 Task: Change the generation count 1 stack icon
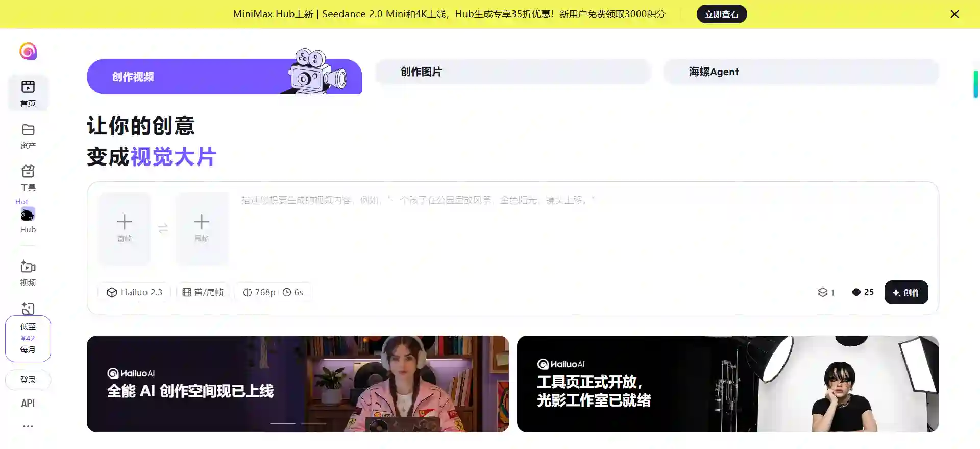[826, 292]
